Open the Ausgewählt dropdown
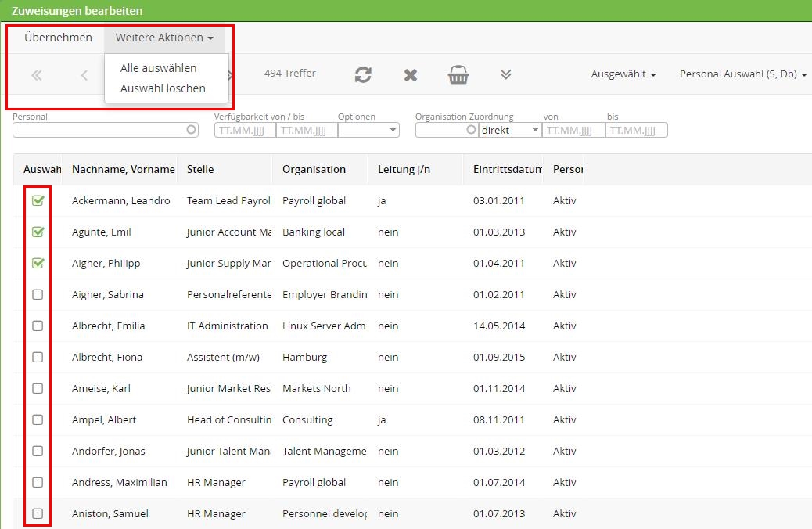812x529 pixels. pos(623,74)
